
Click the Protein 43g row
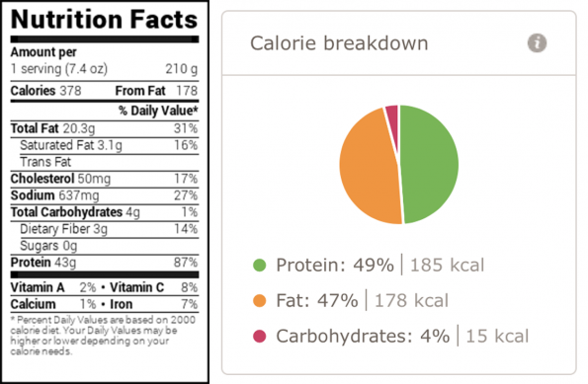click(x=104, y=263)
